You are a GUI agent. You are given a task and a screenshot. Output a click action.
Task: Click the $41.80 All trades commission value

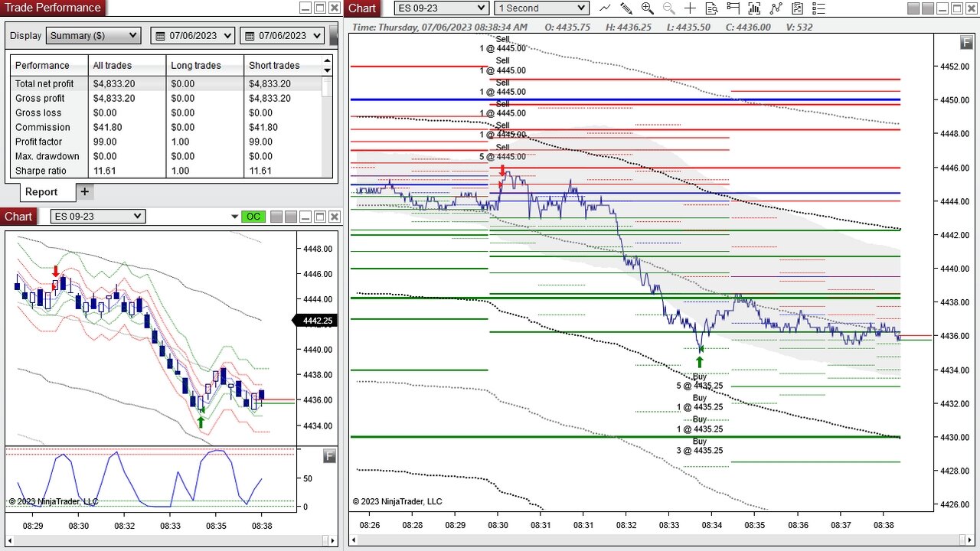(x=109, y=128)
